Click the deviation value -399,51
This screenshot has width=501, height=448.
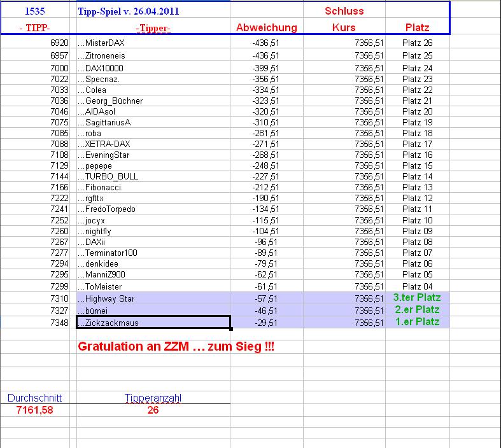point(265,68)
